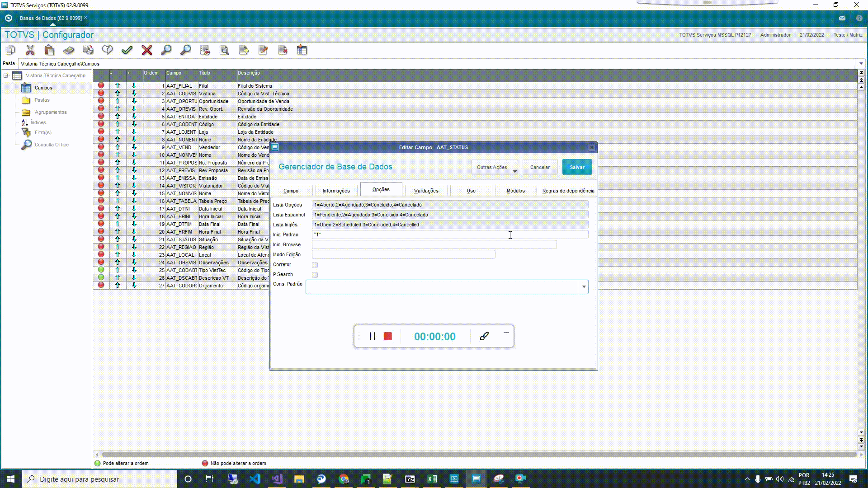
Task: Stop the screen recording
Action: [x=388, y=336]
